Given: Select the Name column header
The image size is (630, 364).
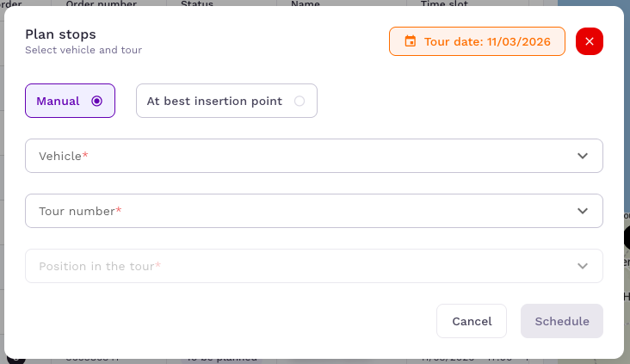Looking at the screenshot, I should (305, 3).
